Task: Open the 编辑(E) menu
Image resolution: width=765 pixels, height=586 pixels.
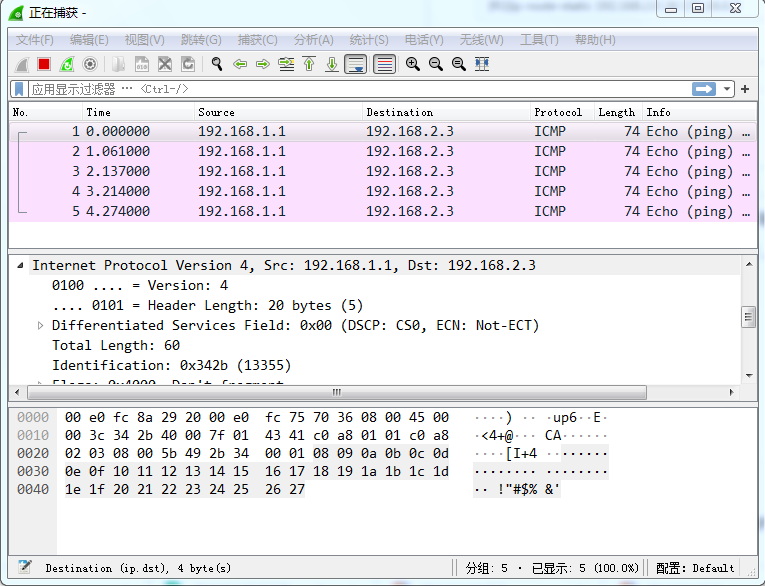Action: (x=89, y=40)
